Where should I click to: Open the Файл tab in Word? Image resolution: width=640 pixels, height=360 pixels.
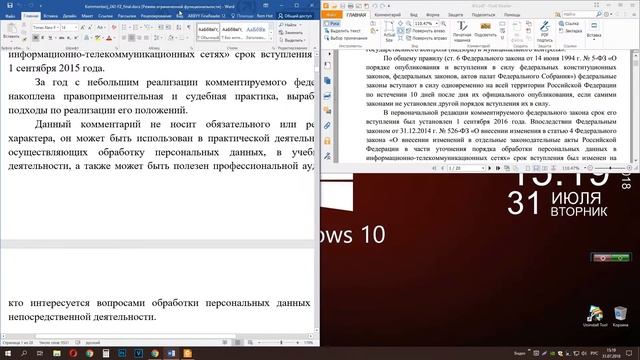click(10, 16)
